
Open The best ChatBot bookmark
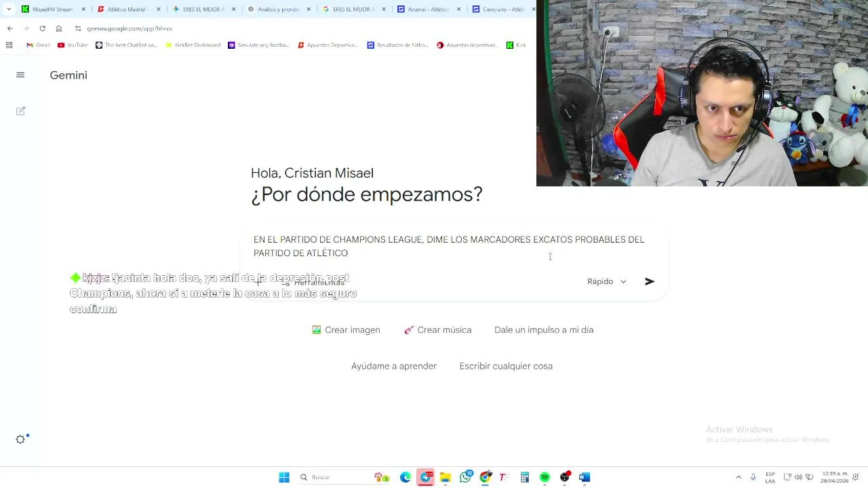coord(126,45)
